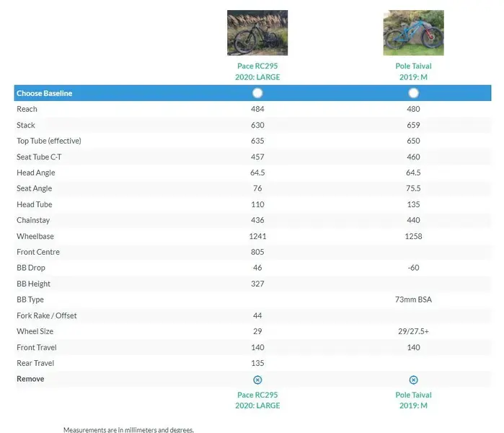Viewport: 504px width, 433px height.
Task: Click the Remove row label
Action: pos(30,379)
